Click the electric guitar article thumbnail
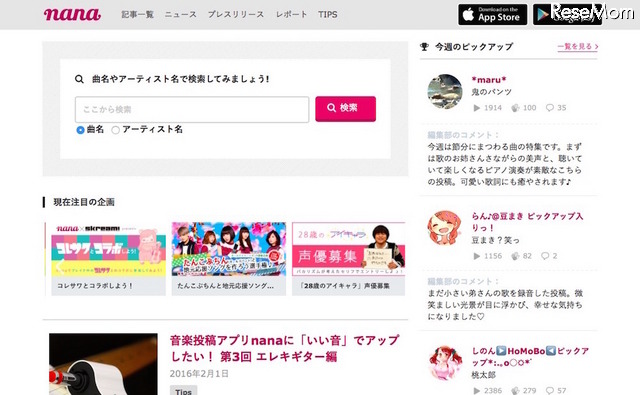640x395 pixels. click(x=103, y=364)
